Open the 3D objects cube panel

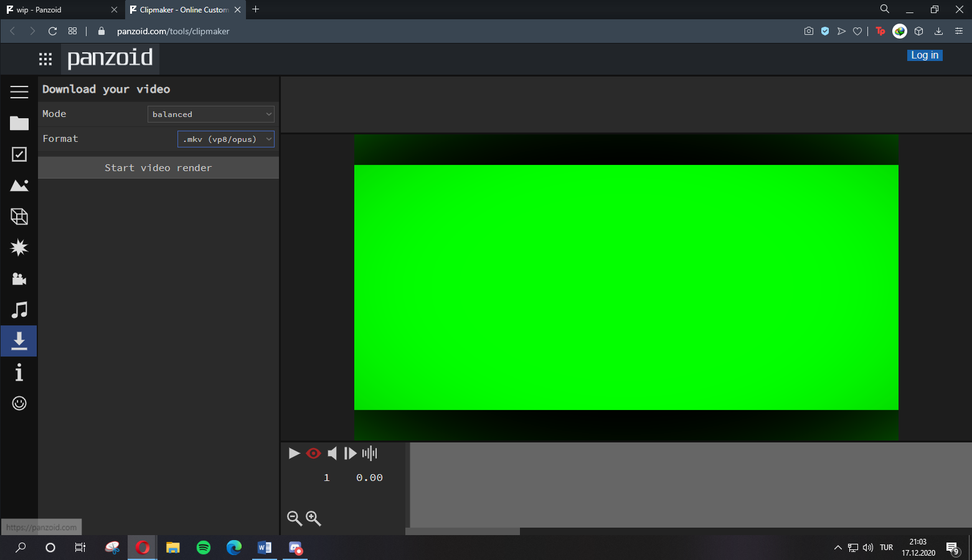19,217
